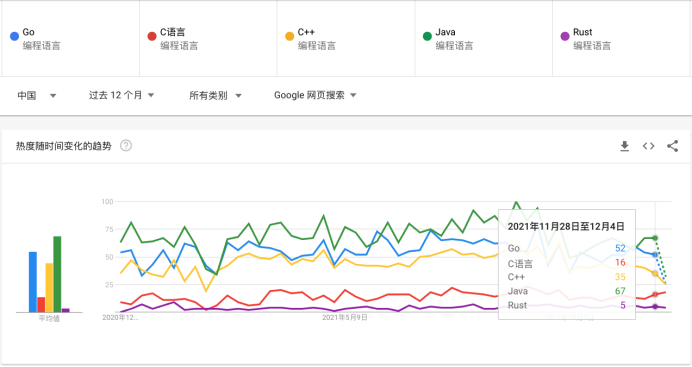This screenshot has height=367, width=692.
Task: Open the 所有类别 category dropdown
Action: coord(215,95)
